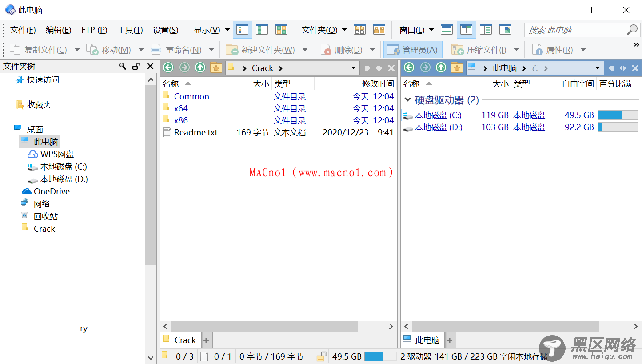Click the search icon in the folder tree header
The width and height of the screenshot is (642, 364).
123,67
